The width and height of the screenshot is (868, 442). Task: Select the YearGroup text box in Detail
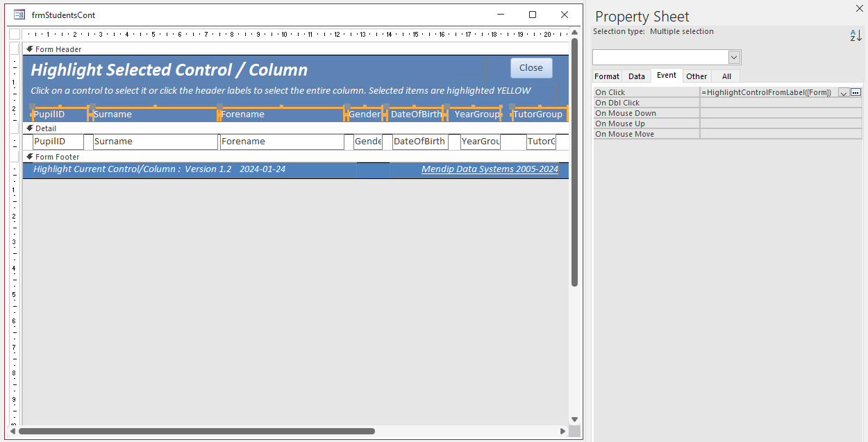click(x=481, y=142)
